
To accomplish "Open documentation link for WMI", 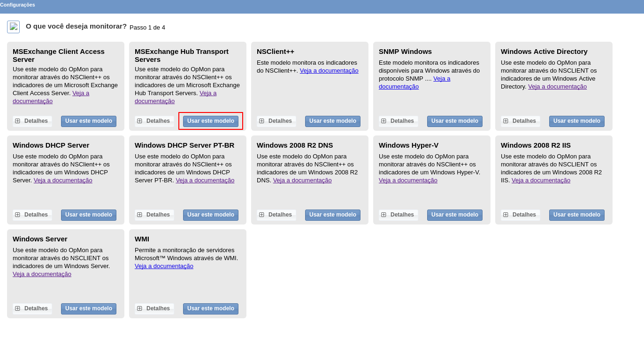I will 164,266.
